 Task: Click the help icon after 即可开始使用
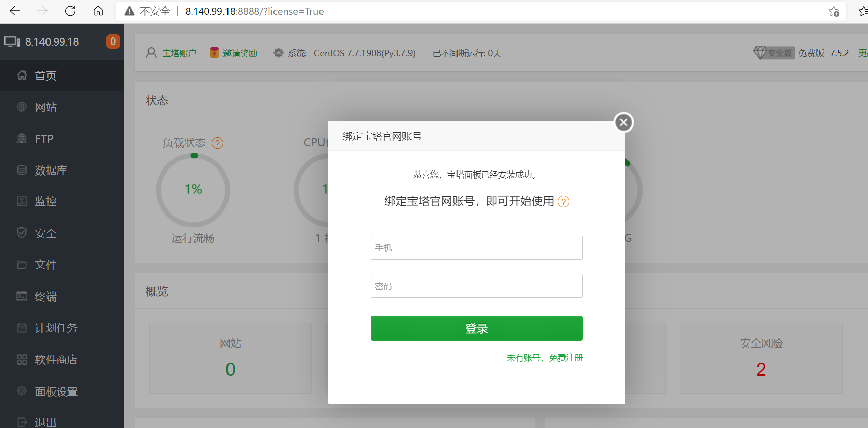click(563, 202)
